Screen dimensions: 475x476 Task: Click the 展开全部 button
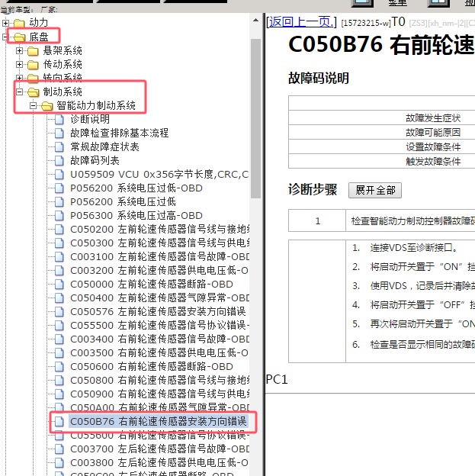coord(375,191)
